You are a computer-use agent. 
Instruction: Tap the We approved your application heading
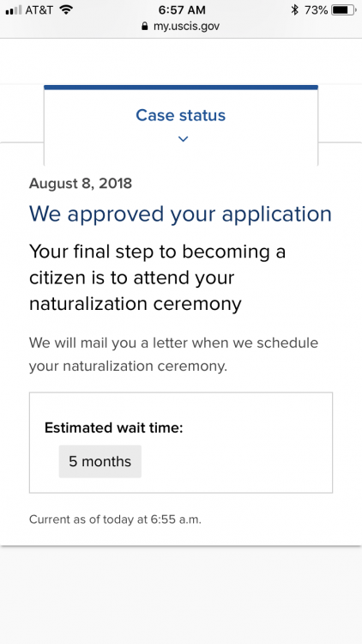180,215
